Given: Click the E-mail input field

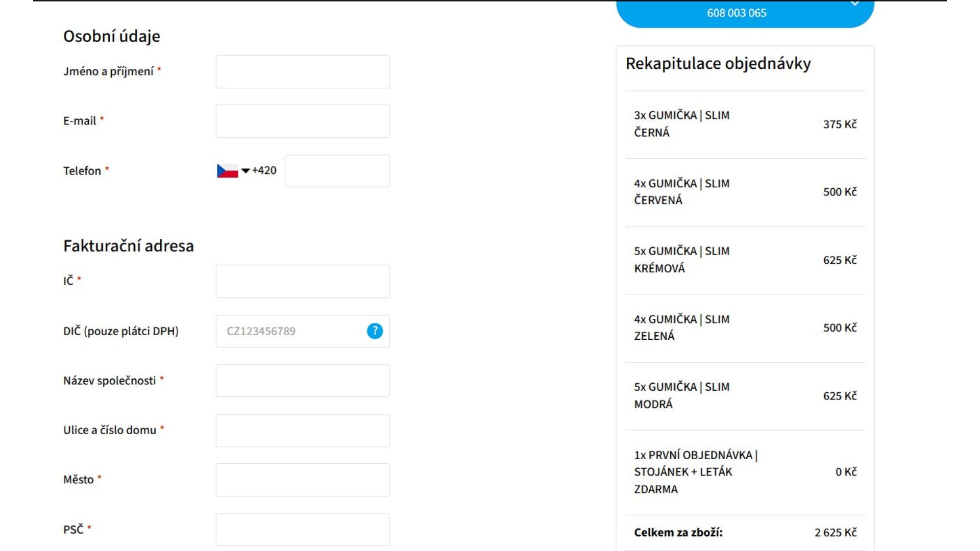Looking at the screenshot, I should (303, 120).
